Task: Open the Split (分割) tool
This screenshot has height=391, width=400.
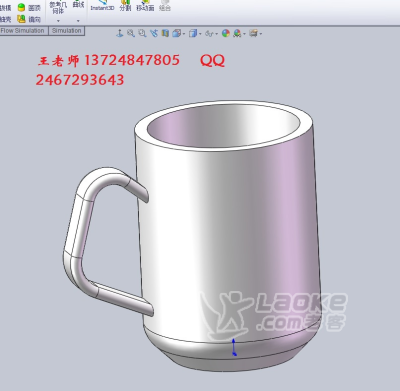Action: (125, 6)
